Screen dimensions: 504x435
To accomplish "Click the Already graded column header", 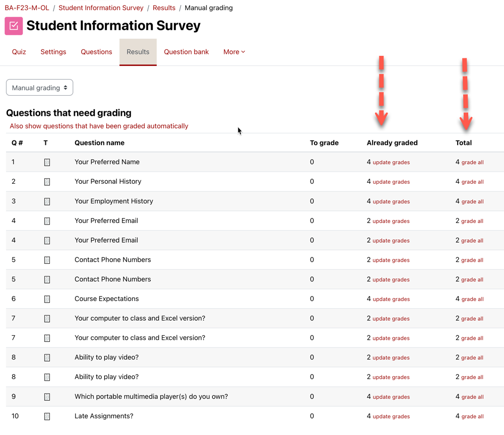I will [x=392, y=143].
